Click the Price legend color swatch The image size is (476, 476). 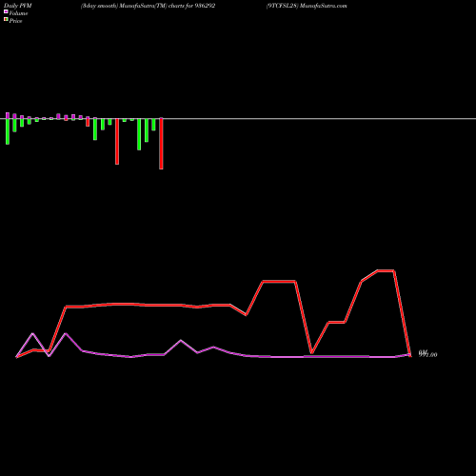(x=6, y=20)
